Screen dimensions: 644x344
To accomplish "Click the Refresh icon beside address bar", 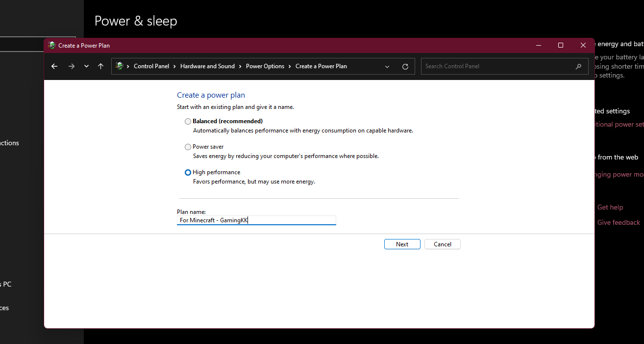I will [x=405, y=66].
